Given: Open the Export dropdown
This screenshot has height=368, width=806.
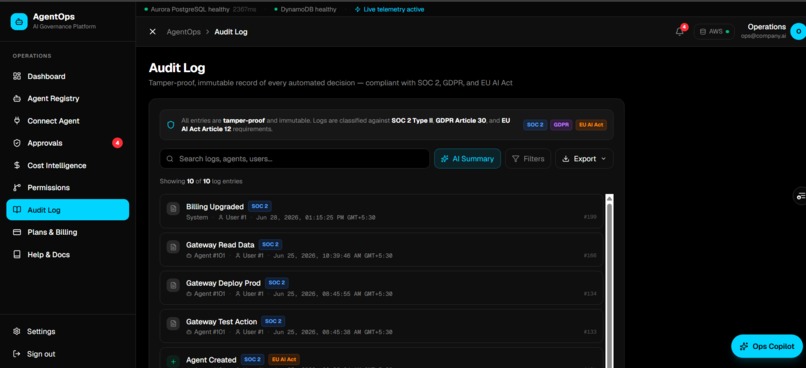Looking at the screenshot, I should 584,159.
